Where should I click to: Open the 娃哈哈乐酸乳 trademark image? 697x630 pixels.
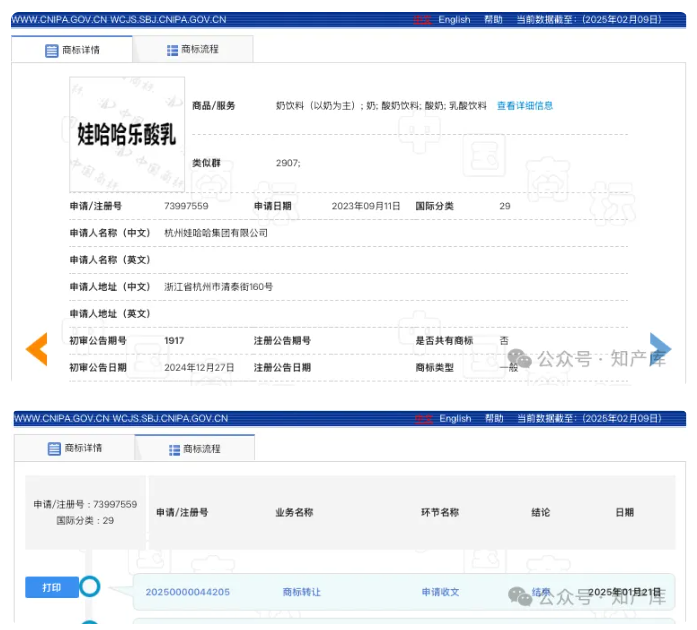pyautogui.click(x=127, y=133)
